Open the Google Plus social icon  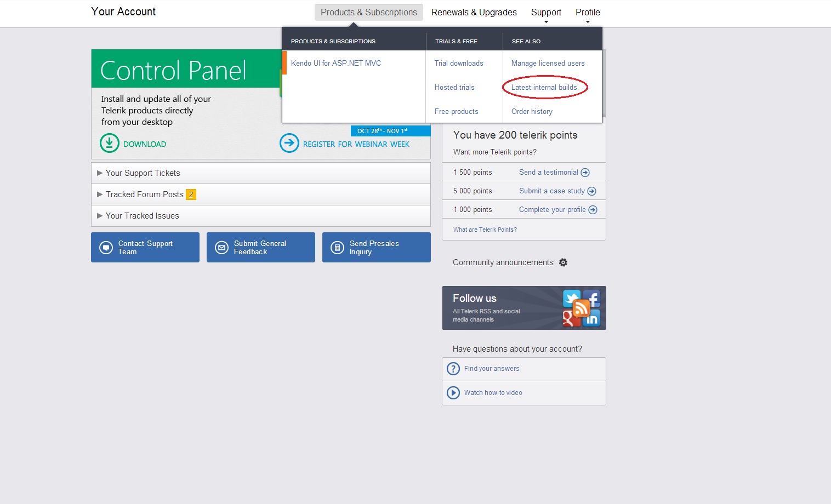pos(570,318)
